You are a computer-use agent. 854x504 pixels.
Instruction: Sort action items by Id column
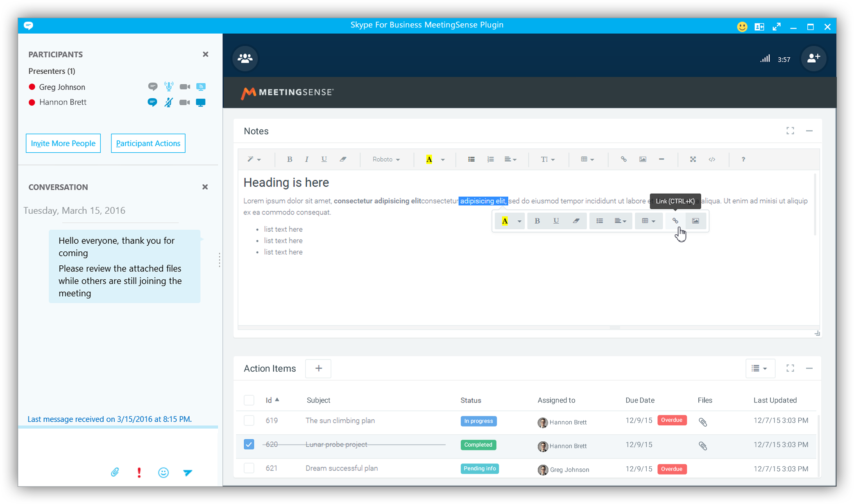click(x=272, y=400)
